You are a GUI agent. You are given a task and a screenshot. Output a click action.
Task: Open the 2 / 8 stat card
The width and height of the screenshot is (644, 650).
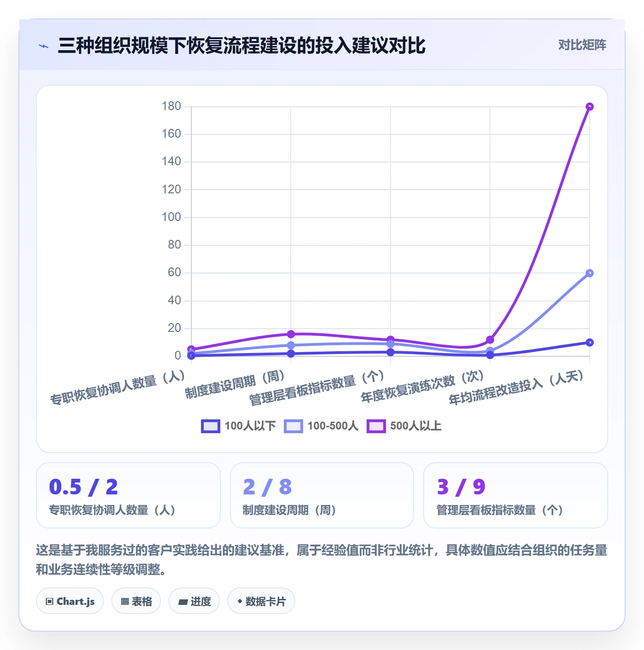[x=322, y=495]
